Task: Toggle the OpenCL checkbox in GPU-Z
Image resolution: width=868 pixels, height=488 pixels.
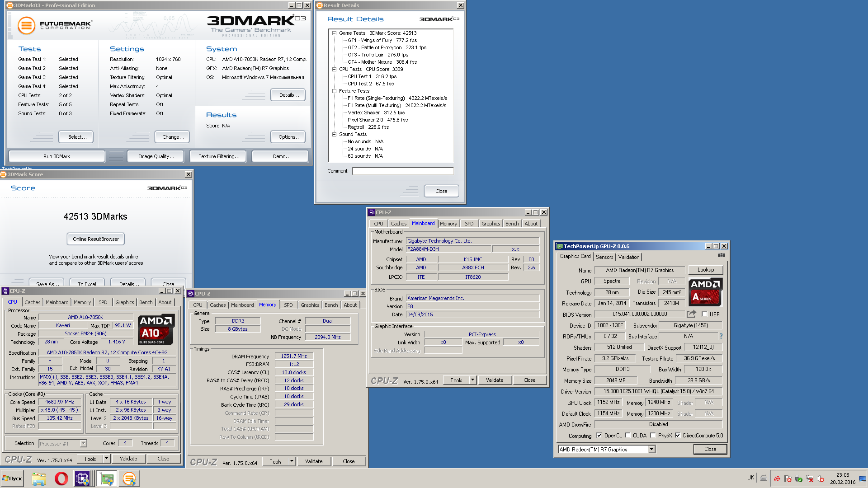Action: [x=599, y=436]
